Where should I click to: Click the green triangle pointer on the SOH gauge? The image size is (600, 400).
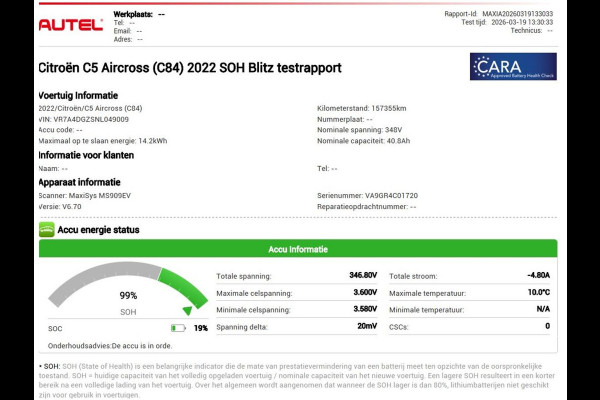tap(187, 310)
